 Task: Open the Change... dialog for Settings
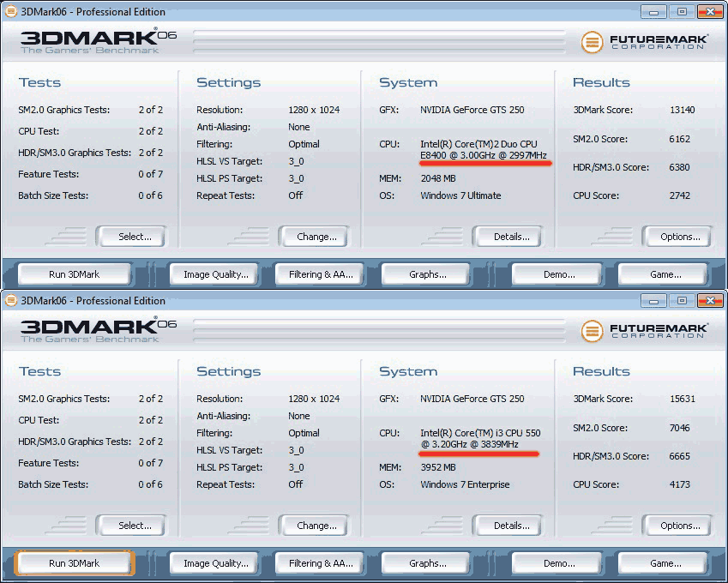point(315,236)
